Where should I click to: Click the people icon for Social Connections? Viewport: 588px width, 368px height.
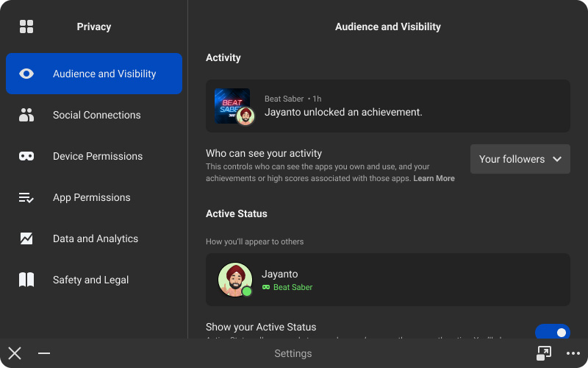[x=26, y=115]
